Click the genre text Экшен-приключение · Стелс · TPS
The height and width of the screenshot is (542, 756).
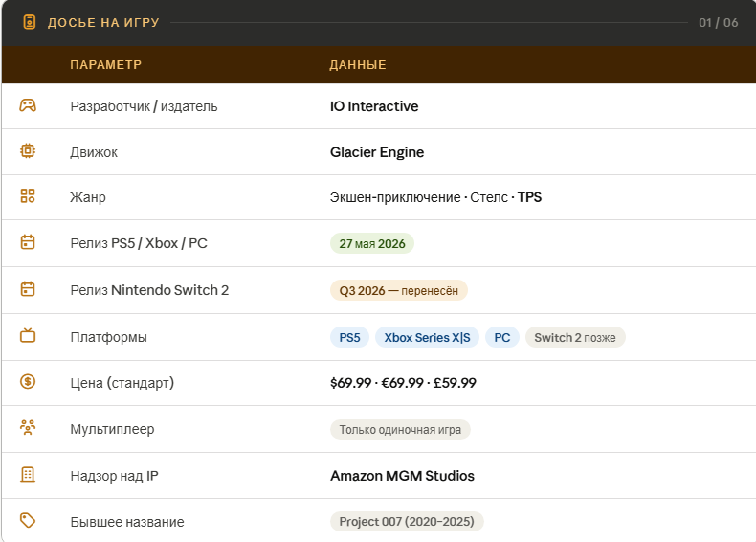point(435,197)
